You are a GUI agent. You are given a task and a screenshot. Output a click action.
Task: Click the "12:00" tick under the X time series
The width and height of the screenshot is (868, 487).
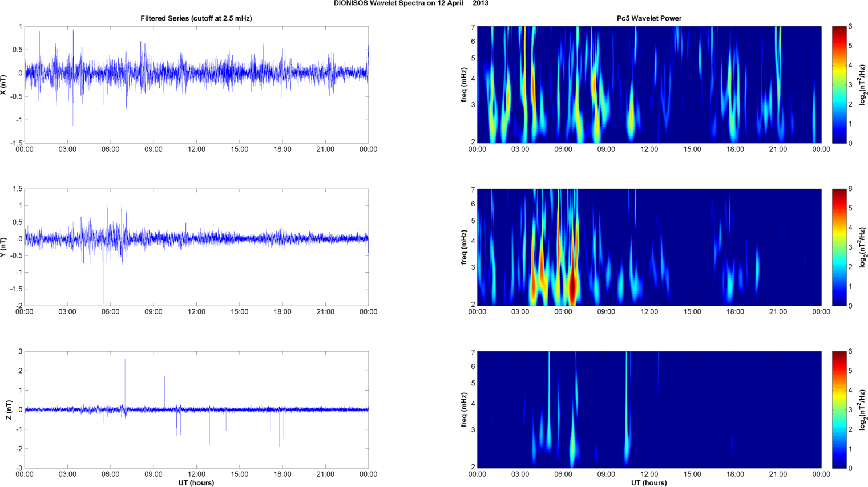[196, 149]
